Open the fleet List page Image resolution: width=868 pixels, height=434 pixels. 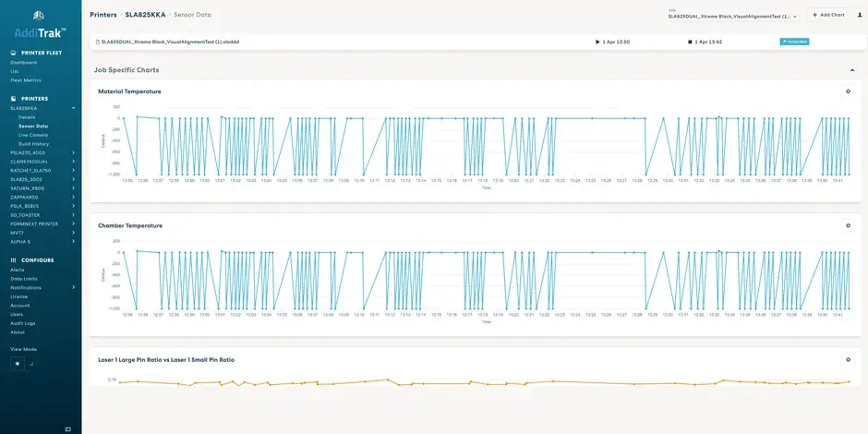15,71
